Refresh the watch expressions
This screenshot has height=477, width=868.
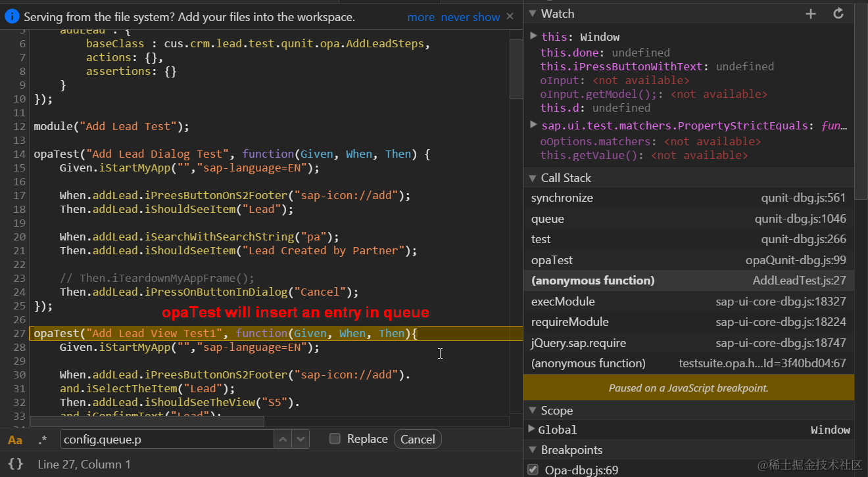(838, 13)
